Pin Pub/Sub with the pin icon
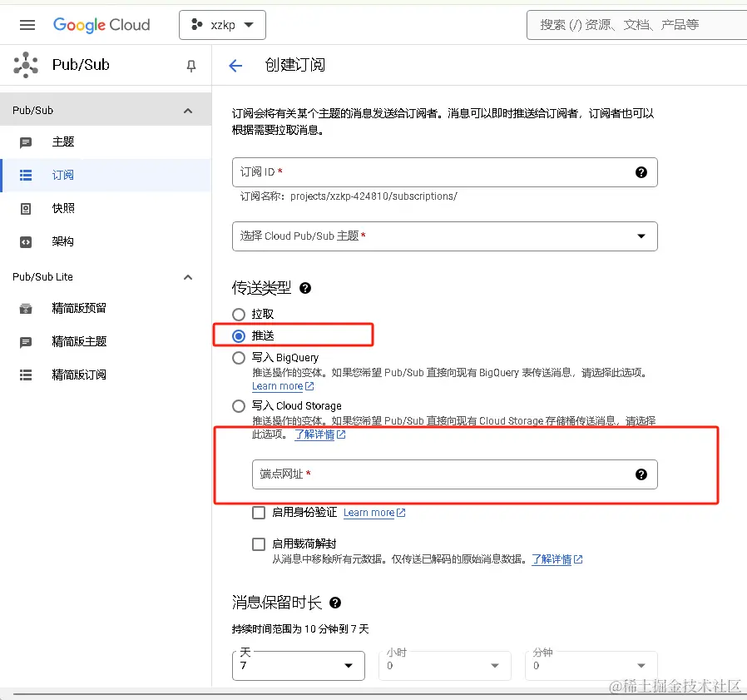747x700 pixels. (191, 66)
